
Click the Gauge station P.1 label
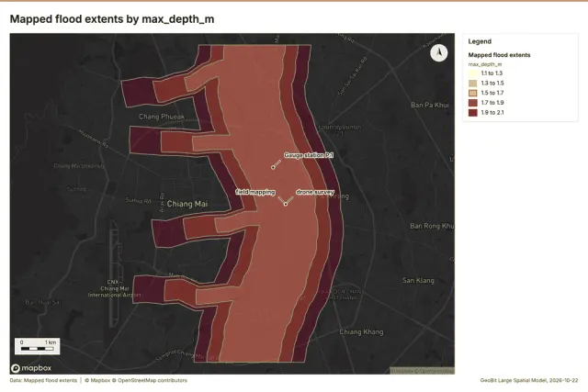click(x=309, y=155)
